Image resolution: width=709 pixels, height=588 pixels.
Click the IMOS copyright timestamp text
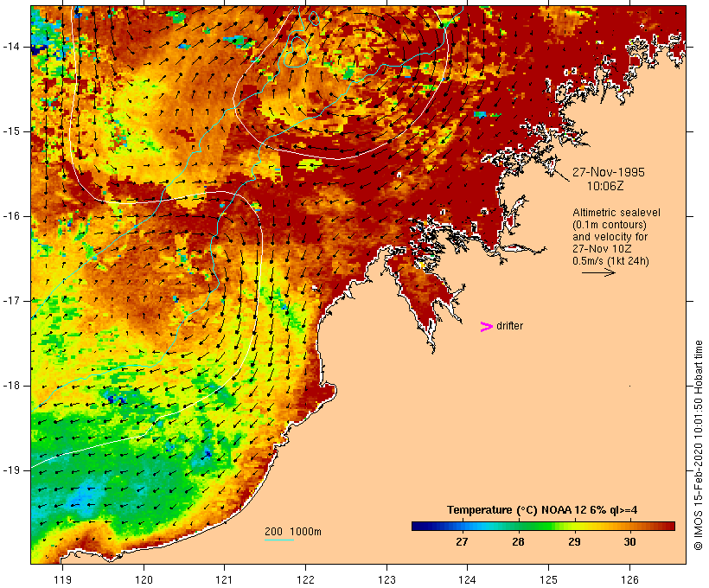coord(699,445)
